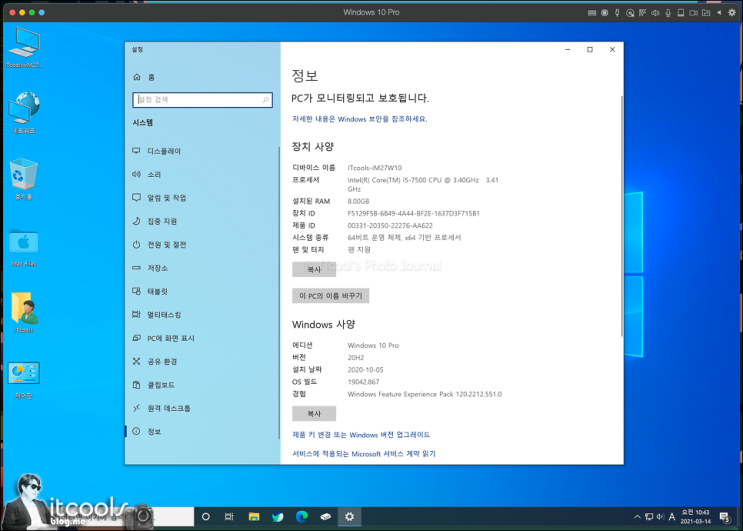Click the white drive icon on taskbar
This screenshot has height=531, width=743.
[x=326, y=516]
